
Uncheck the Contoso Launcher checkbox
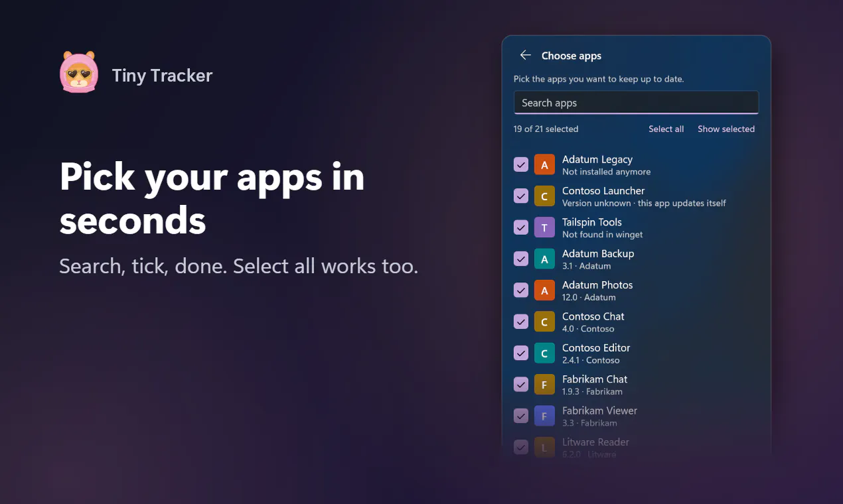(521, 196)
